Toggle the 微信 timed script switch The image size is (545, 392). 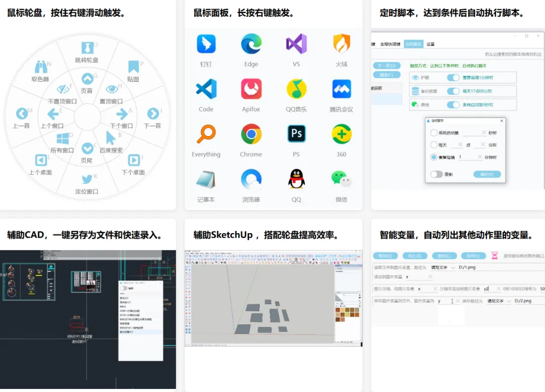point(453,104)
